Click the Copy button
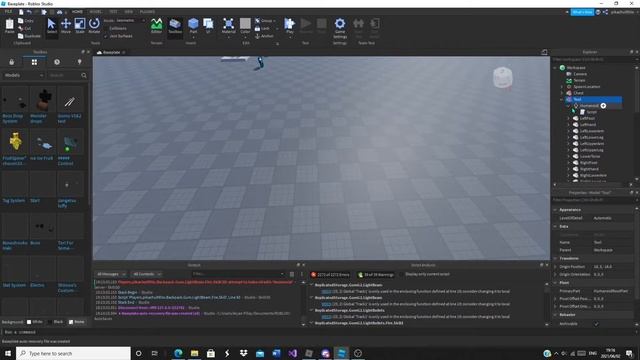This screenshot has height=360, width=640. pos(26,20)
